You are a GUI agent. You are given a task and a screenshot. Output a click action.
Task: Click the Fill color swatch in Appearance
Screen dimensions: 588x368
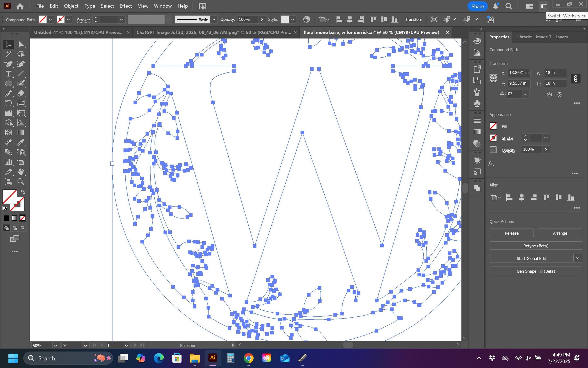(493, 126)
